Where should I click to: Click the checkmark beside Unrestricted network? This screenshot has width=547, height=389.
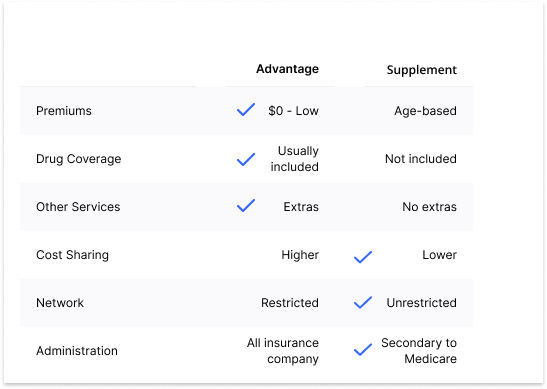(x=363, y=302)
